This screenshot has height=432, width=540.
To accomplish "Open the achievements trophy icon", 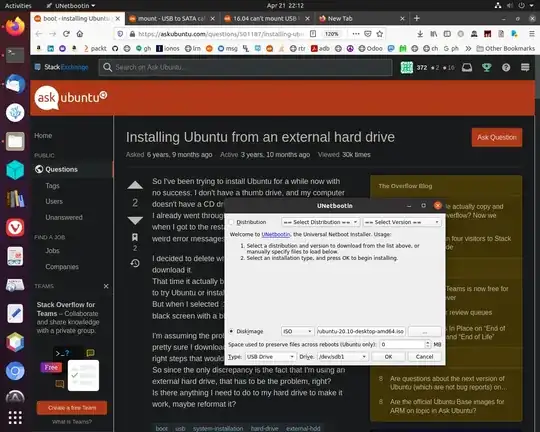I will click(x=486, y=67).
